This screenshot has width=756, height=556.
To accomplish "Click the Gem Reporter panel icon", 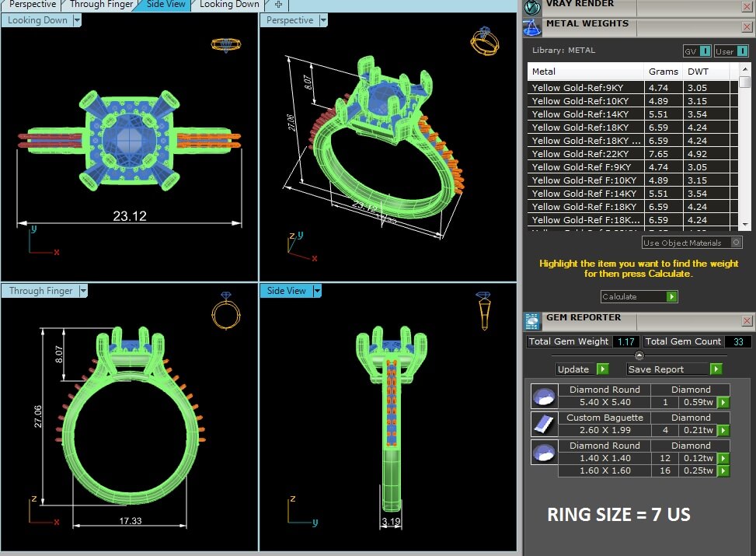I will tap(532, 320).
